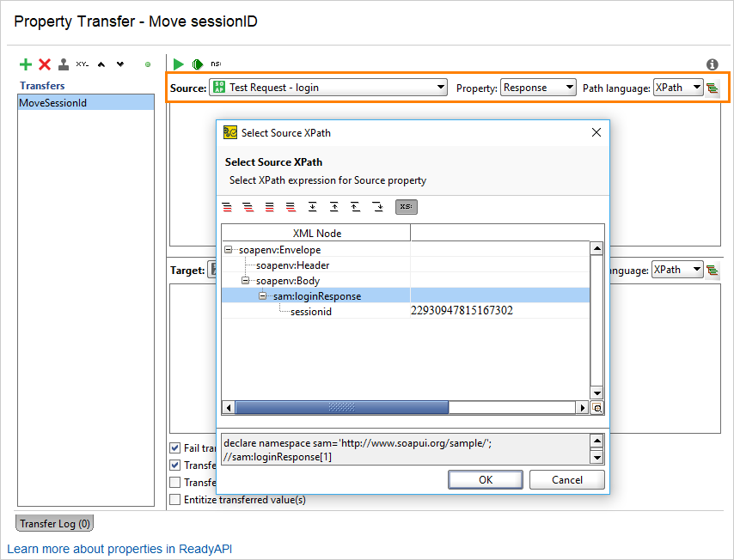
Task: Move the selected transfer up
Action: coord(101,64)
